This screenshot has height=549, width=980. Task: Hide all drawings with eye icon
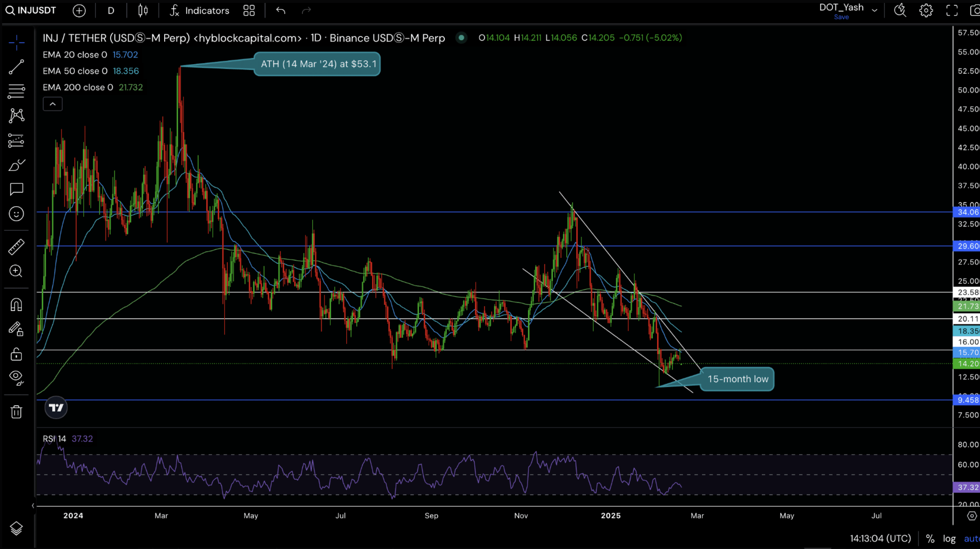click(x=16, y=377)
